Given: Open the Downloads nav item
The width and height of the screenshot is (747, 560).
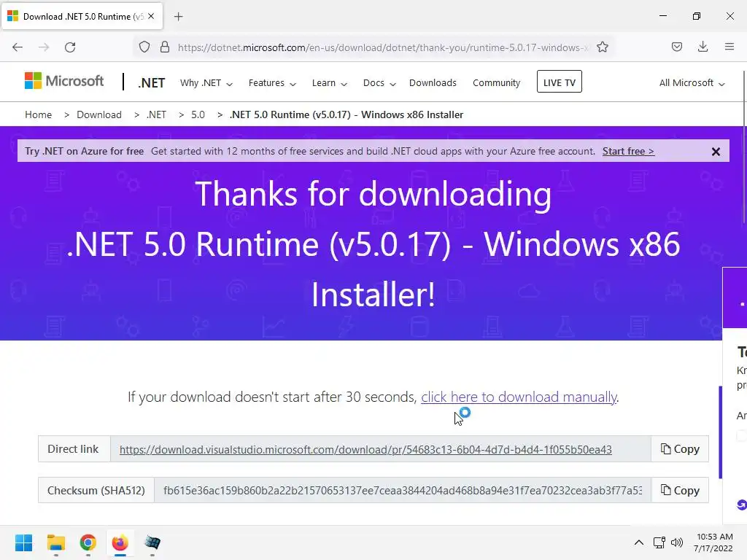Looking at the screenshot, I should tap(433, 83).
